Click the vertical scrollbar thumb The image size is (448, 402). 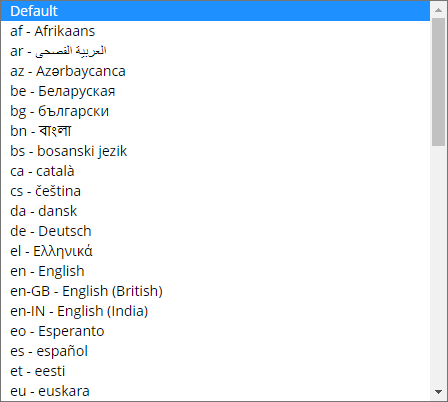[438, 82]
